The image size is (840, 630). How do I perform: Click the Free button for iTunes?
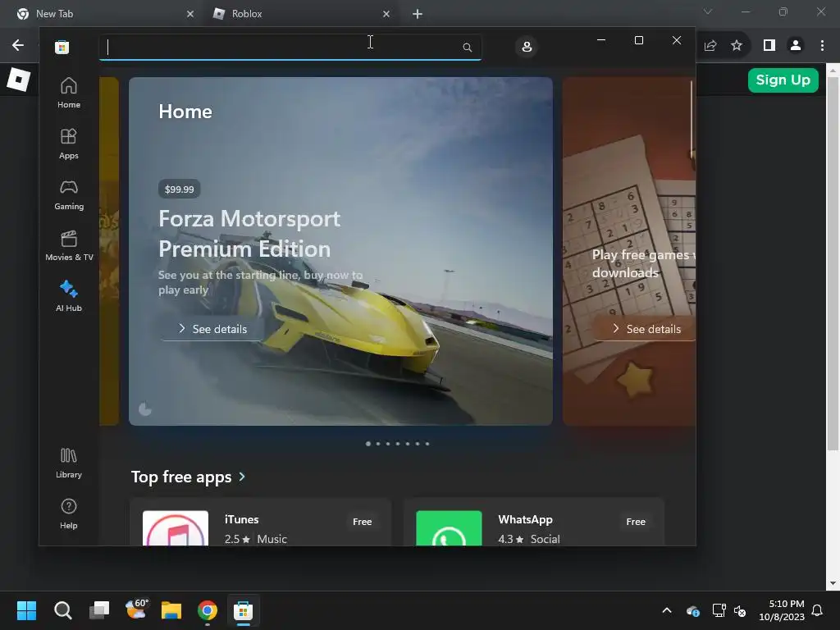pyautogui.click(x=362, y=521)
